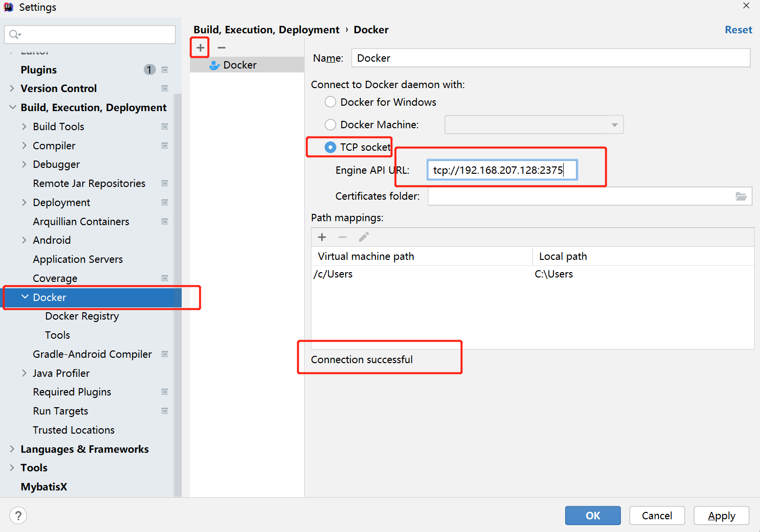Open help via the question mark icon

[18, 515]
